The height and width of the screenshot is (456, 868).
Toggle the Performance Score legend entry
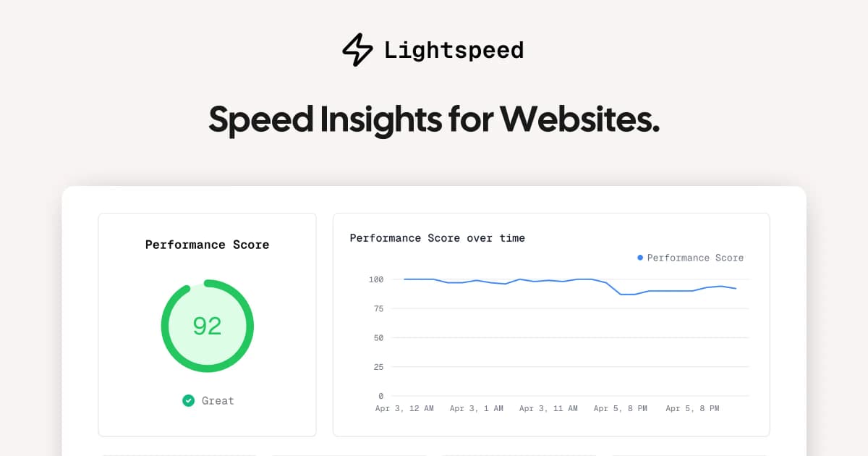(689, 257)
